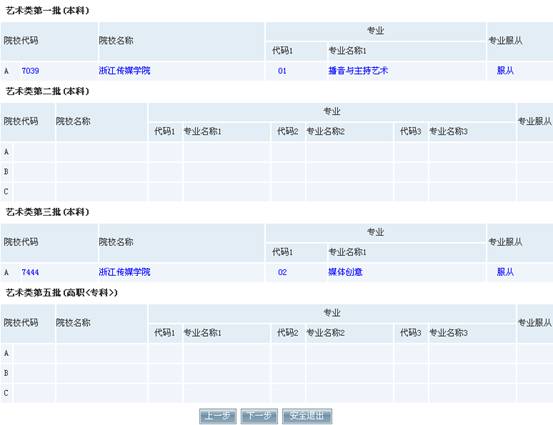Click 服从 in first batch row
553x425 pixels.
pos(505,71)
